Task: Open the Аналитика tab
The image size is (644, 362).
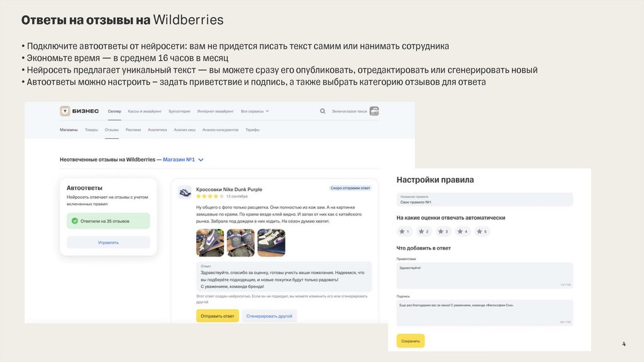Action: point(157,130)
